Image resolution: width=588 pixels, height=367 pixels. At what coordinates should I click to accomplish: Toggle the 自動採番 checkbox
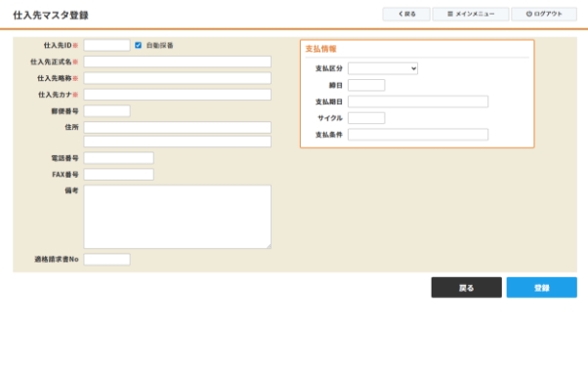tap(138, 45)
